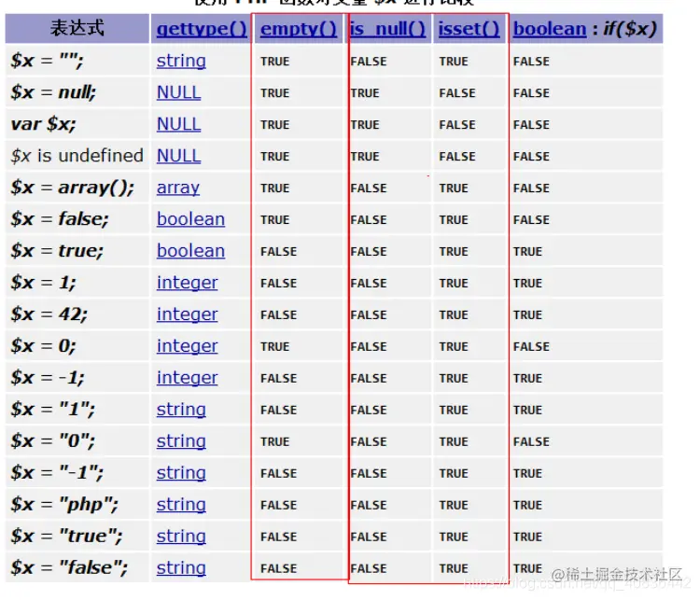Select empty() FALSE value for $x = "php"

tap(278, 505)
